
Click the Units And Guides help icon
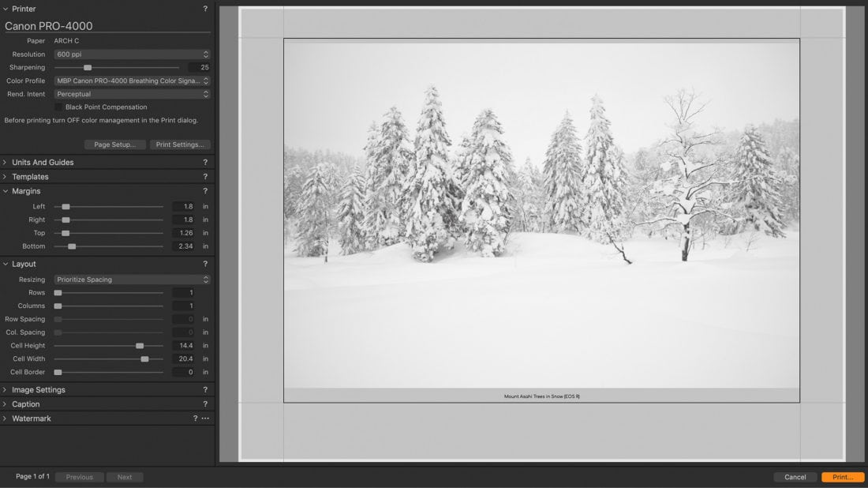tap(205, 163)
